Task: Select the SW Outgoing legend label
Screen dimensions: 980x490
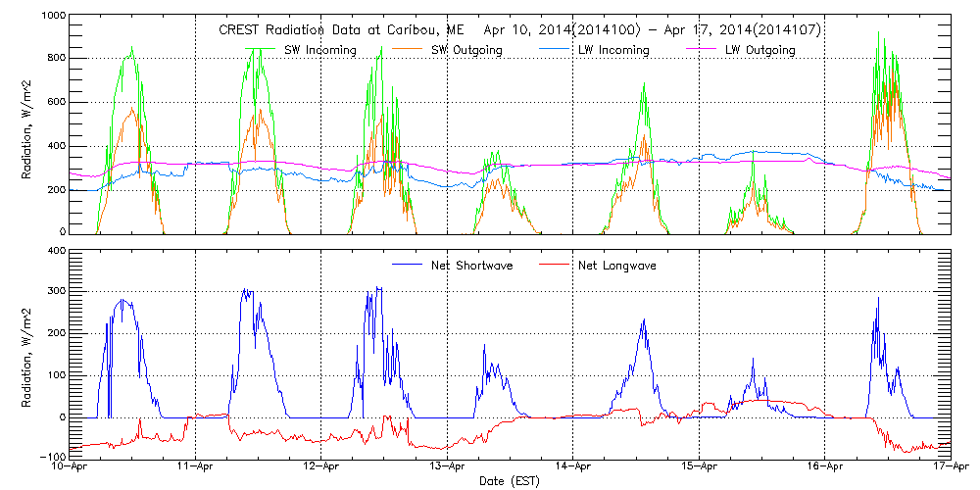Action: click(x=465, y=50)
